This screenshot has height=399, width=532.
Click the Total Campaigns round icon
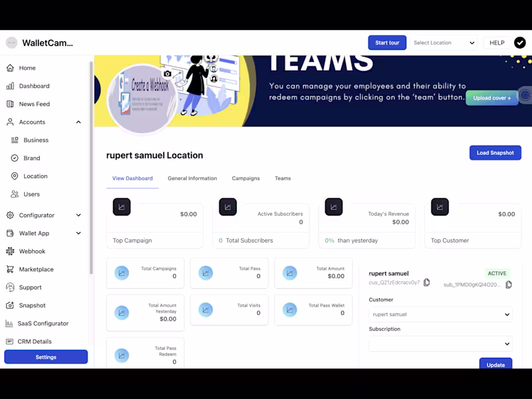[x=122, y=273]
